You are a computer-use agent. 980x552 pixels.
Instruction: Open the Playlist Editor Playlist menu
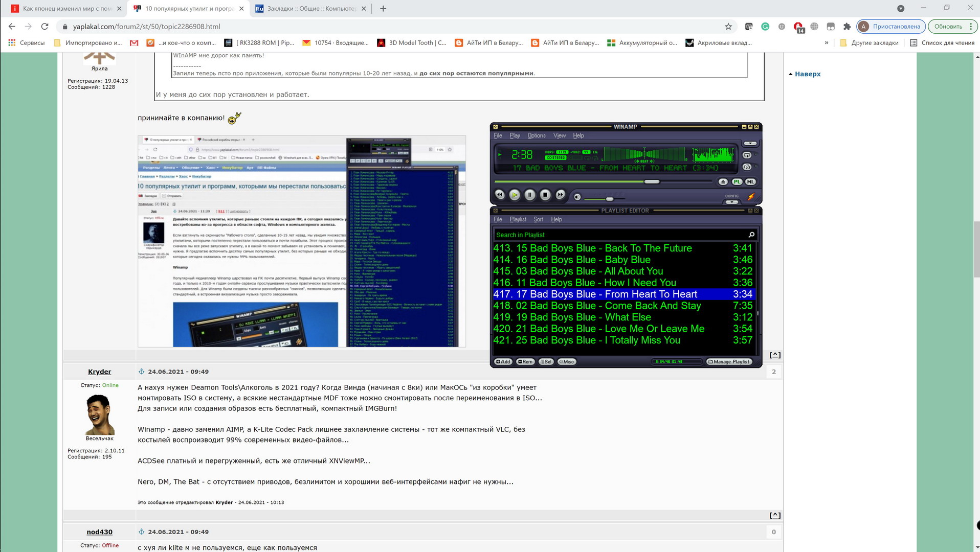518,219
